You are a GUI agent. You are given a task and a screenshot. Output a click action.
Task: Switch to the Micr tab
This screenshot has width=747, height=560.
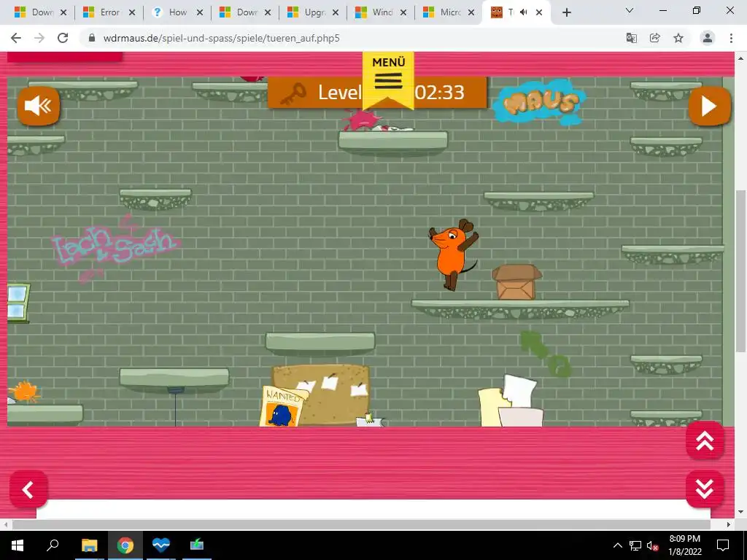[449, 12]
